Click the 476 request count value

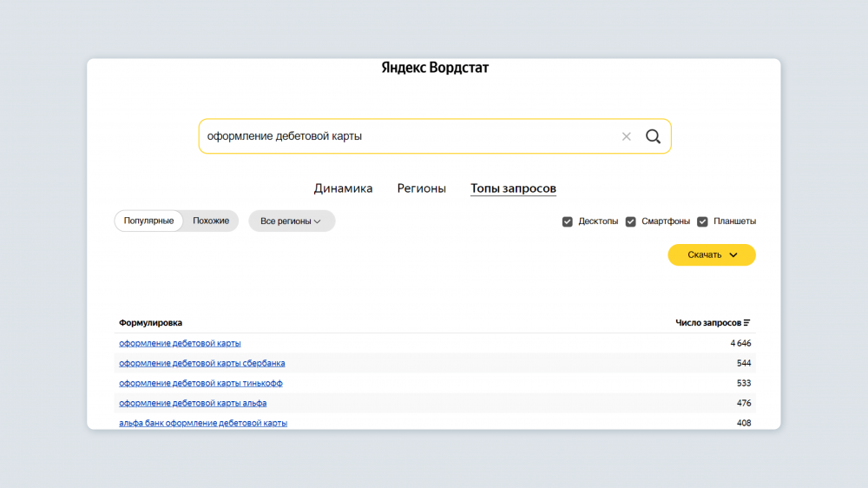(x=744, y=403)
